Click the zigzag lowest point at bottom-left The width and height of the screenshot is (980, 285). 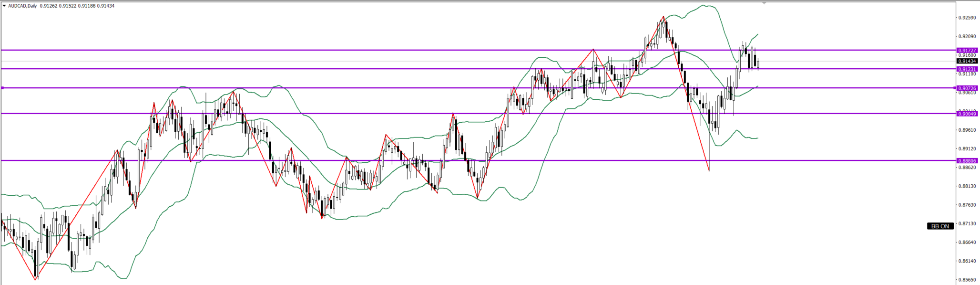36,279
